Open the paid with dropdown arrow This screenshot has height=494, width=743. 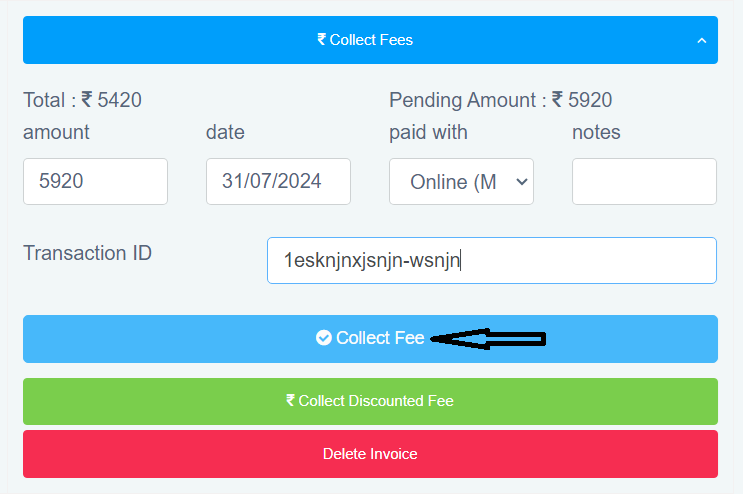(x=521, y=182)
